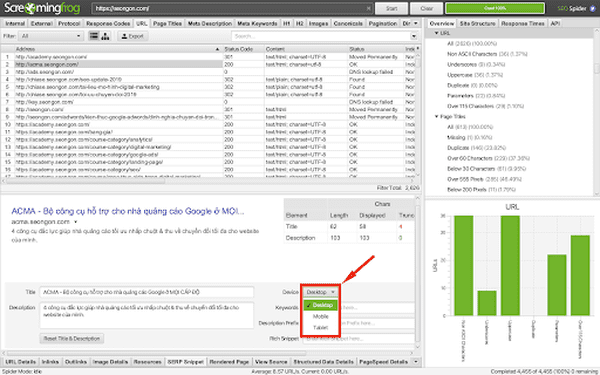Screen dimensions: 600x375
Task: Open URL Details bottom tab
Action: click(x=21, y=362)
